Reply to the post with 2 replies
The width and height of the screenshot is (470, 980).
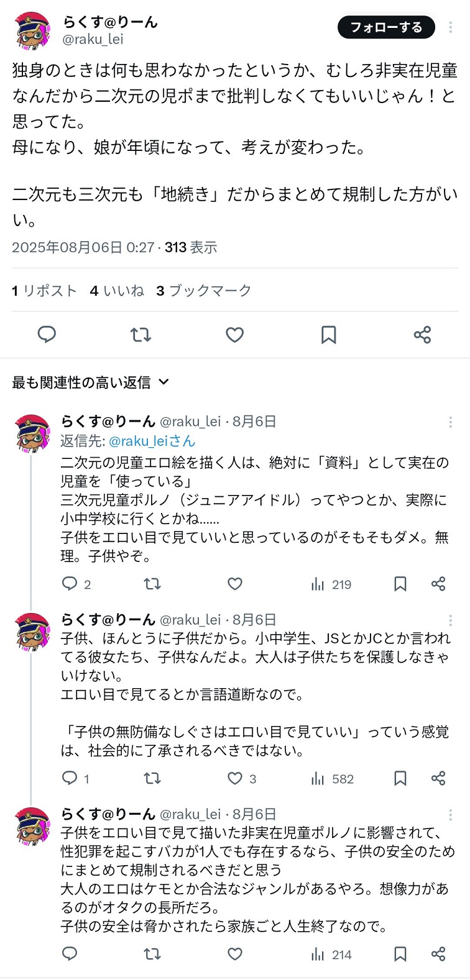point(76,584)
